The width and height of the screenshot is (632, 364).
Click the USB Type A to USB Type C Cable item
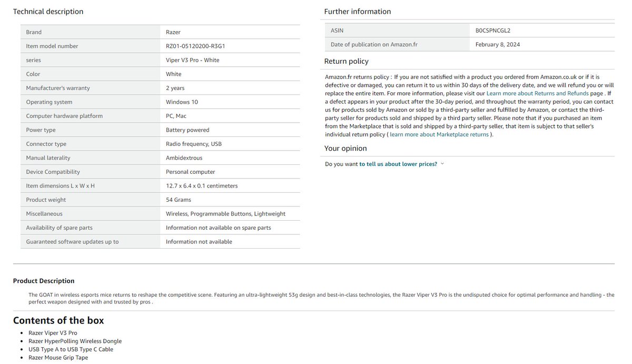click(71, 349)
